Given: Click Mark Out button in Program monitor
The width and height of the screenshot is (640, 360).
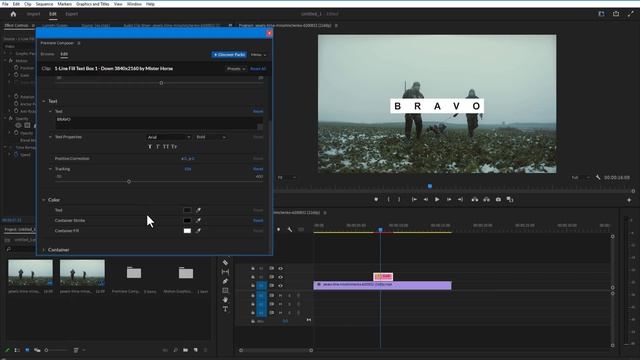Looking at the screenshot, I should (x=399, y=200).
